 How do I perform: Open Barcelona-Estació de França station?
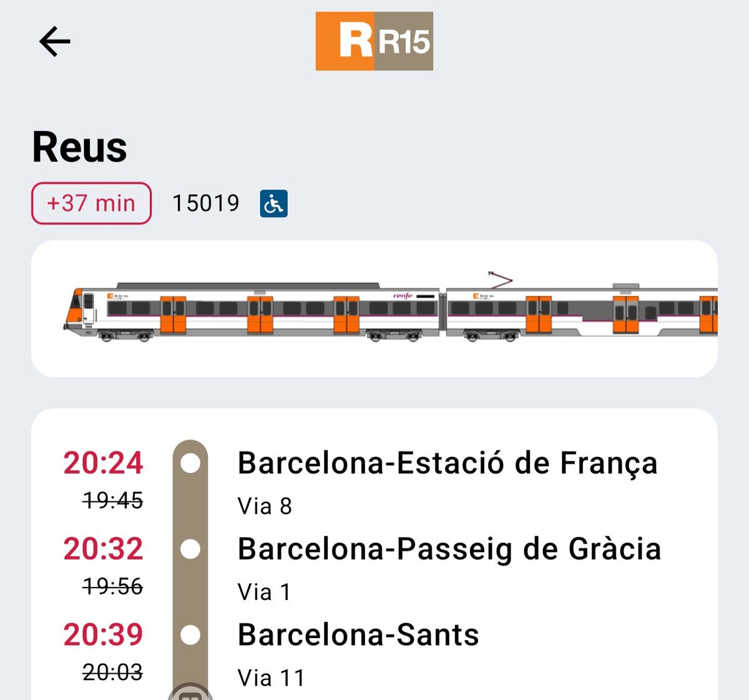448,463
